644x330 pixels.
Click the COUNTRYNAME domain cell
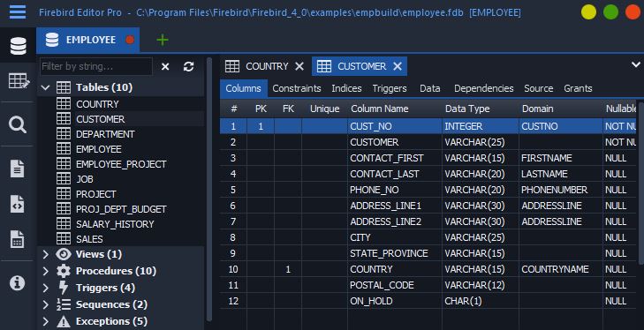point(561,269)
